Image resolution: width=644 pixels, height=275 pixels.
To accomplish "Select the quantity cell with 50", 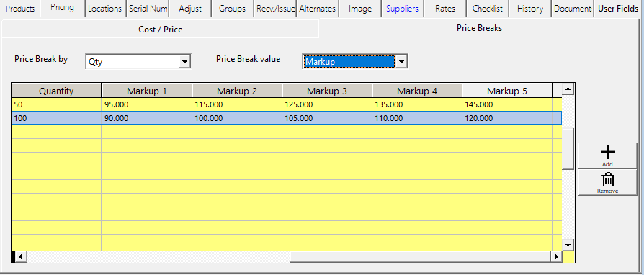I will coord(56,104).
